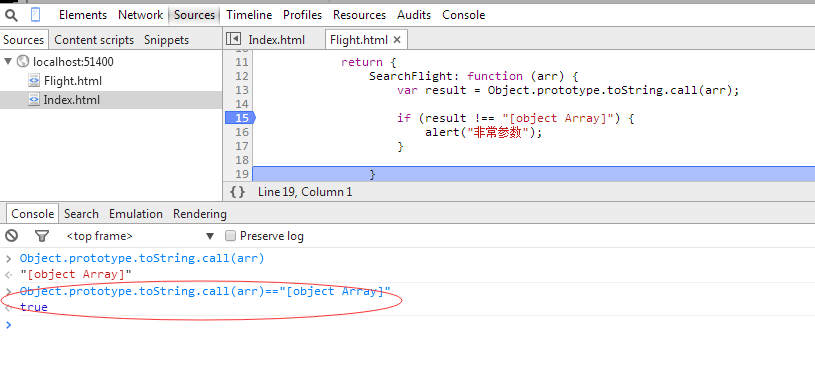Open the Elements panel tab

(83, 15)
